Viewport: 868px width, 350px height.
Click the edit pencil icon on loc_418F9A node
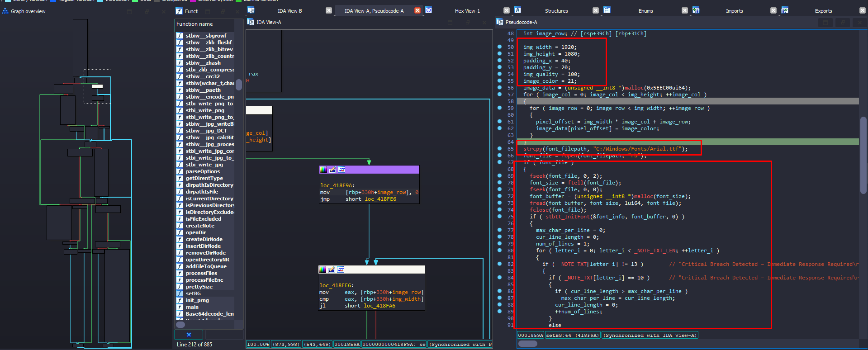332,170
